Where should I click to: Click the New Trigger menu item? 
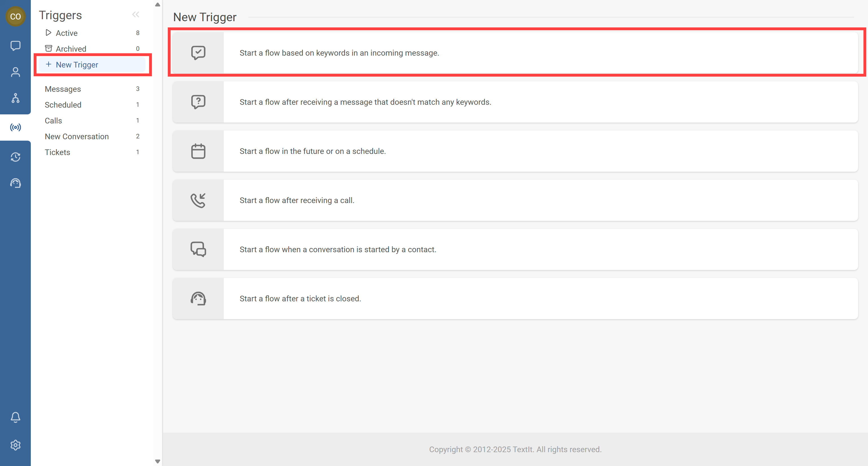tap(77, 65)
